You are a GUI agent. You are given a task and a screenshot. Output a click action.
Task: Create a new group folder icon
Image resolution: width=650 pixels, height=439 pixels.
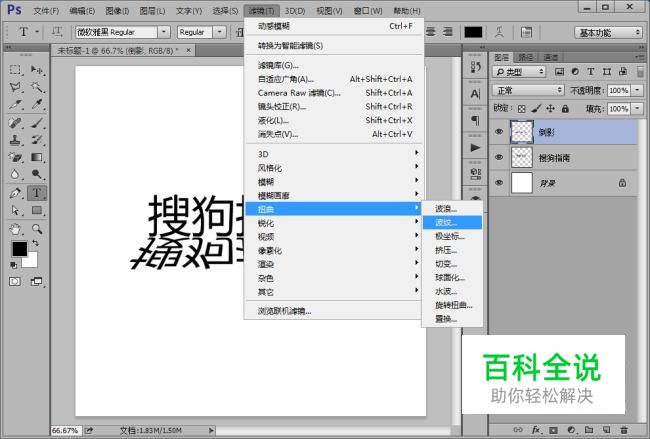click(x=589, y=430)
